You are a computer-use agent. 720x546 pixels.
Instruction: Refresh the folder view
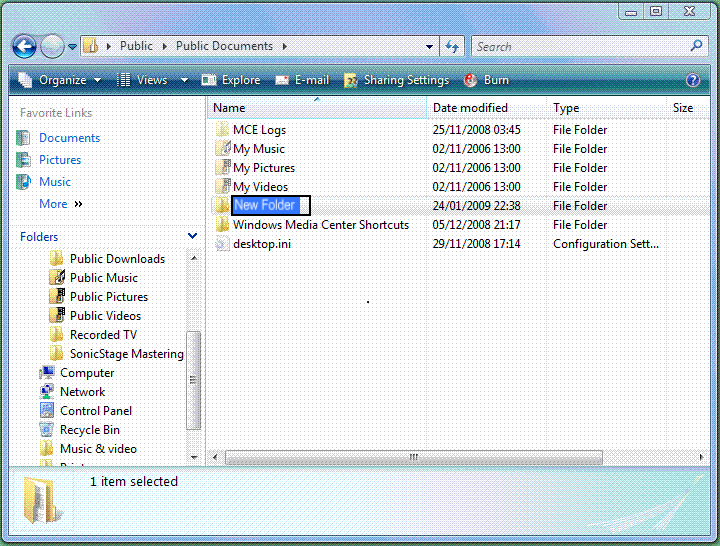pos(452,46)
